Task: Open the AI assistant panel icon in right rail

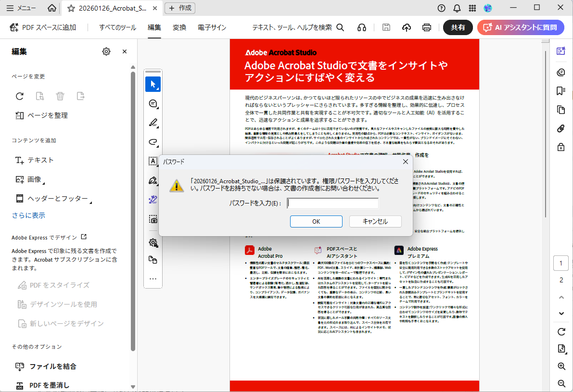Action: tap(561, 51)
